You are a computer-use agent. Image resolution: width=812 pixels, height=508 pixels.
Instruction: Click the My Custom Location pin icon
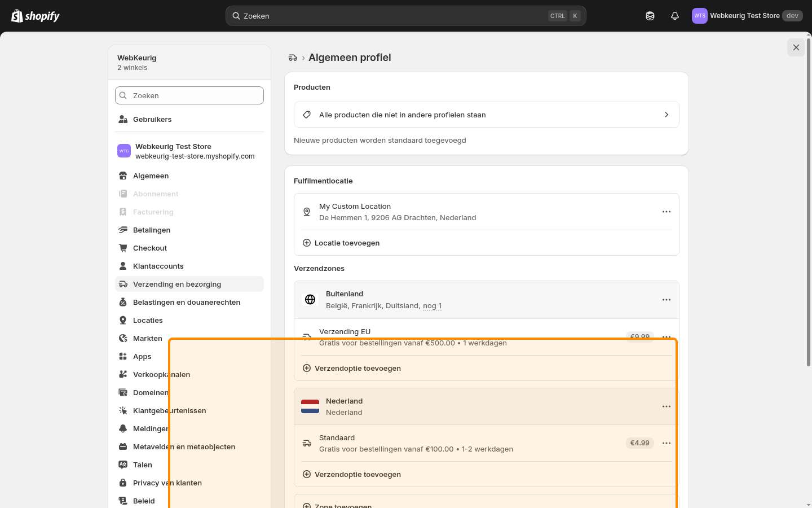point(307,212)
